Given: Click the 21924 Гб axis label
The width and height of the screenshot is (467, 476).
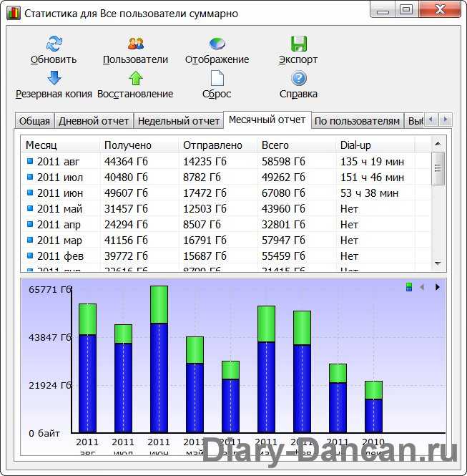Looking at the screenshot, I should (x=50, y=385).
